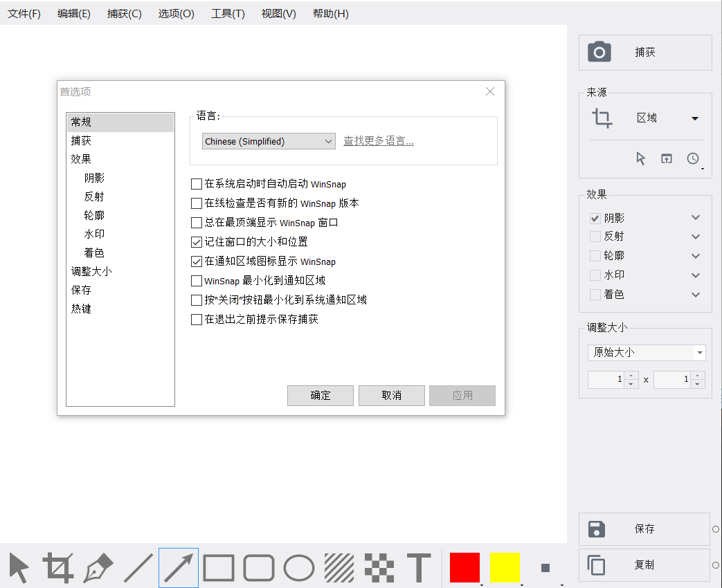Viewport: 722px width, 588px height.
Task: Select the Ellipse tool
Action: pos(299,568)
